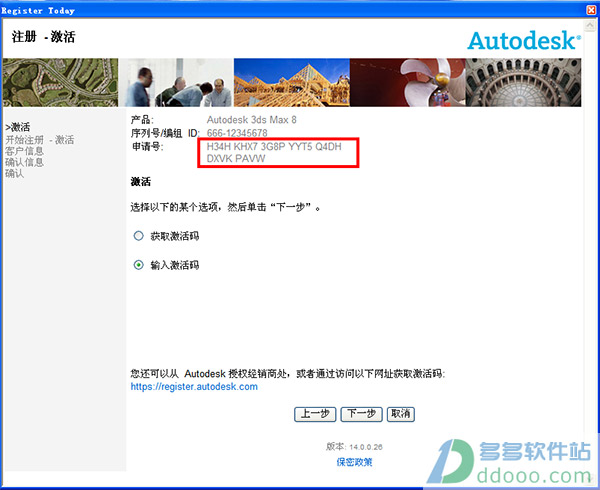
Task: Select the 输入激活码 radio button
Action: (x=139, y=265)
